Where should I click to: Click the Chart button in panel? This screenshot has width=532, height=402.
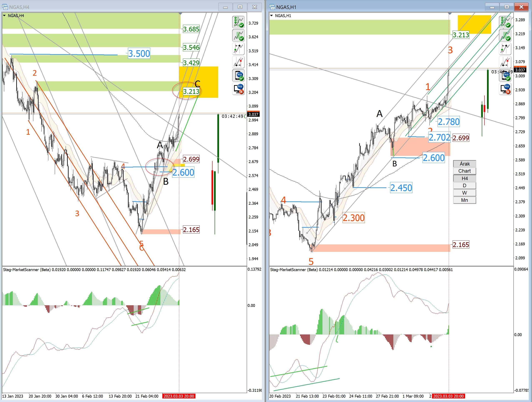[465, 171]
